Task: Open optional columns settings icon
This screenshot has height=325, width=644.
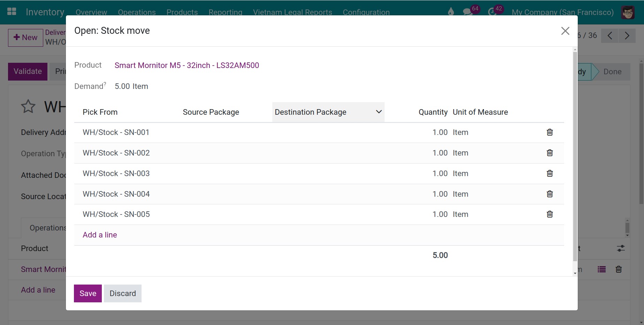Action: coord(621,248)
